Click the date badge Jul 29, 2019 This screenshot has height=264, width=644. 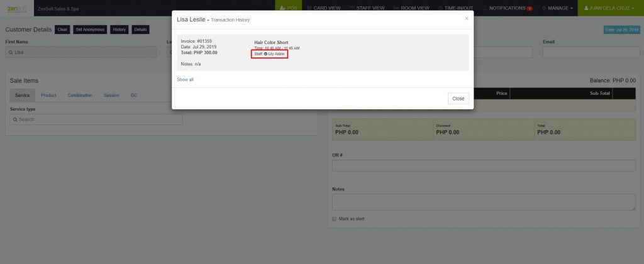621,30
